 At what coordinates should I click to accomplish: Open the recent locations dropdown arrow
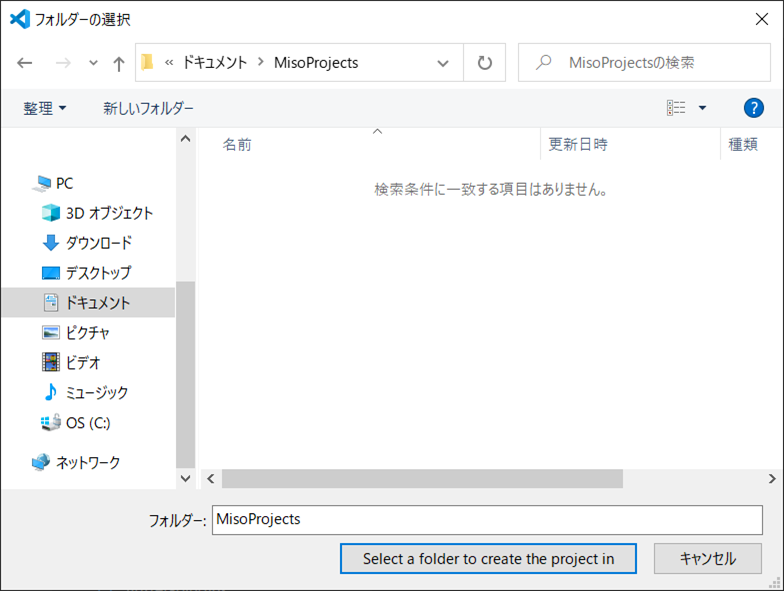pyautogui.click(x=93, y=63)
